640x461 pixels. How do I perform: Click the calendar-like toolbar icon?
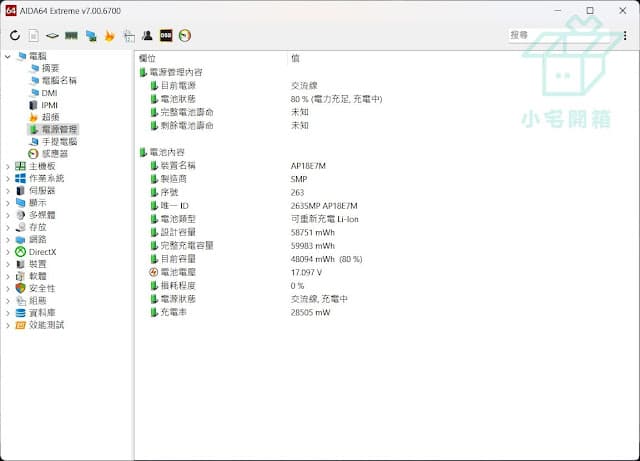click(x=129, y=36)
